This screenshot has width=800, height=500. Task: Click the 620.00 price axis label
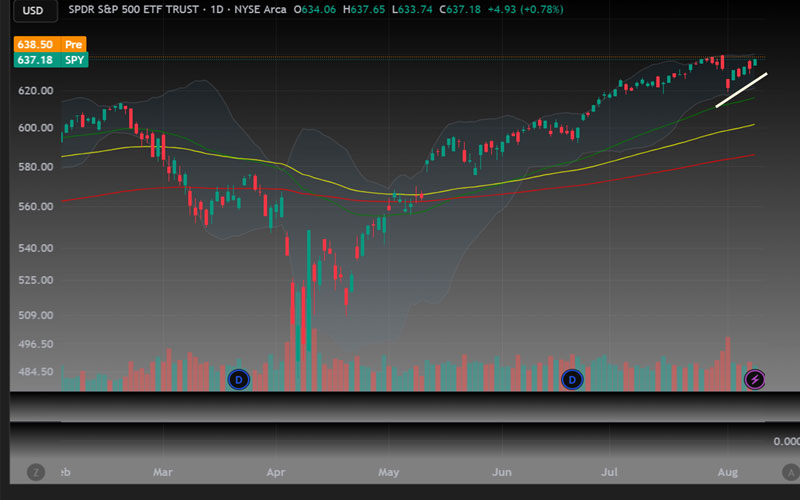(x=36, y=90)
